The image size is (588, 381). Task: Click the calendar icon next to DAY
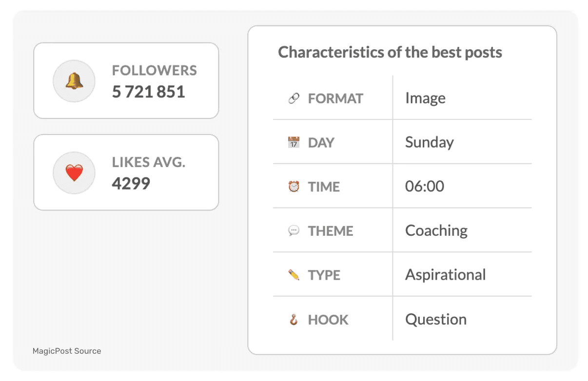coord(294,143)
